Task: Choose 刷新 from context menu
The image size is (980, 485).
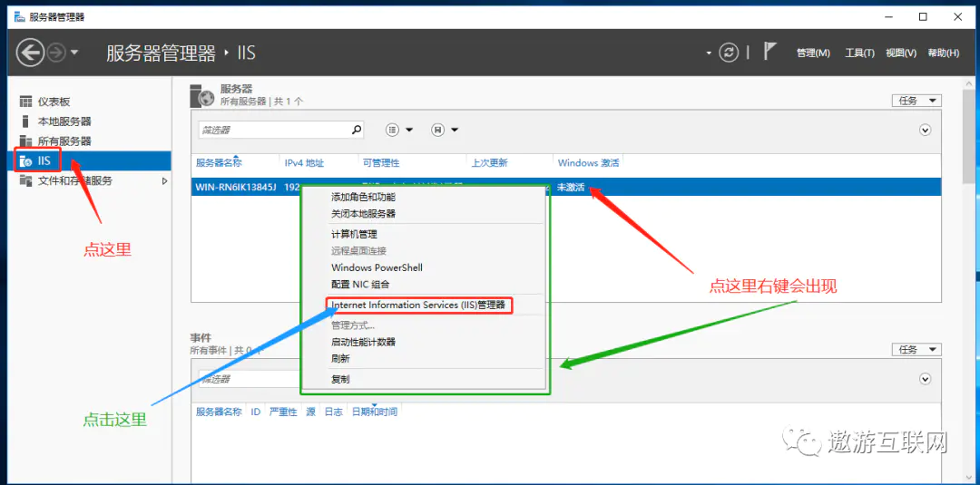Action: (x=340, y=359)
